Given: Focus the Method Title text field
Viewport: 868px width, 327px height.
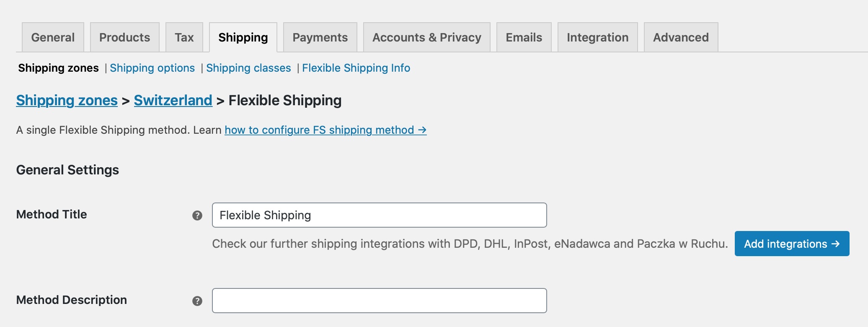Looking at the screenshot, I should [x=379, y=215].
